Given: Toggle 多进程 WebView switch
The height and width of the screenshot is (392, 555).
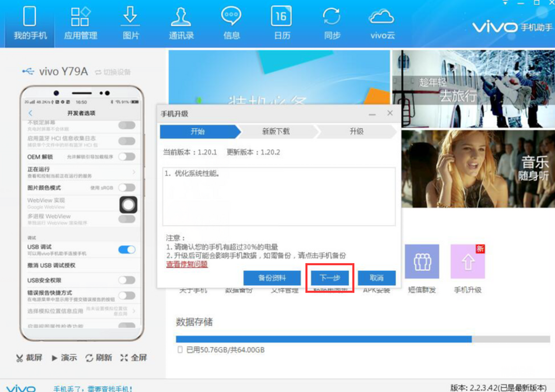Looking at the screenshot, I should (x=127, y=219).
